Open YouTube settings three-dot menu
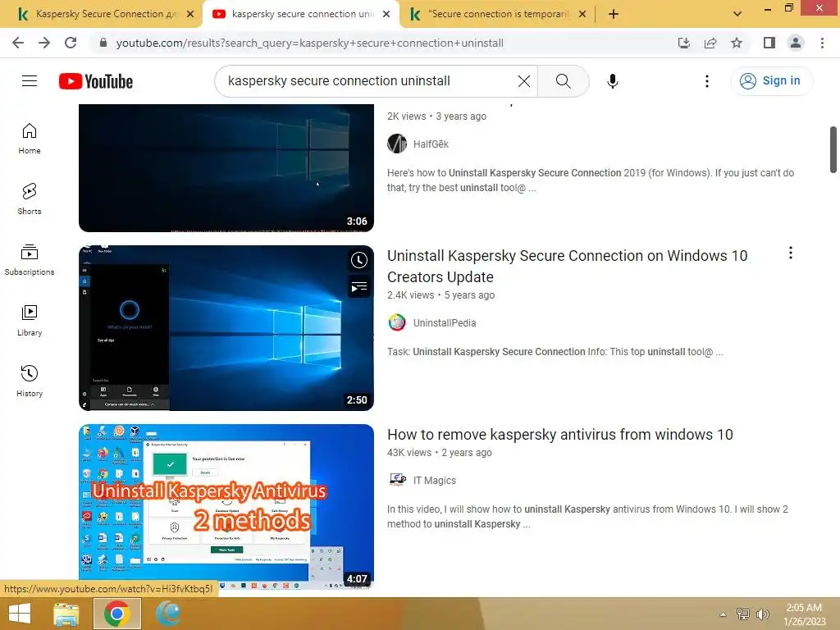Viewport: 840px width, 630px height. (707, 81)
